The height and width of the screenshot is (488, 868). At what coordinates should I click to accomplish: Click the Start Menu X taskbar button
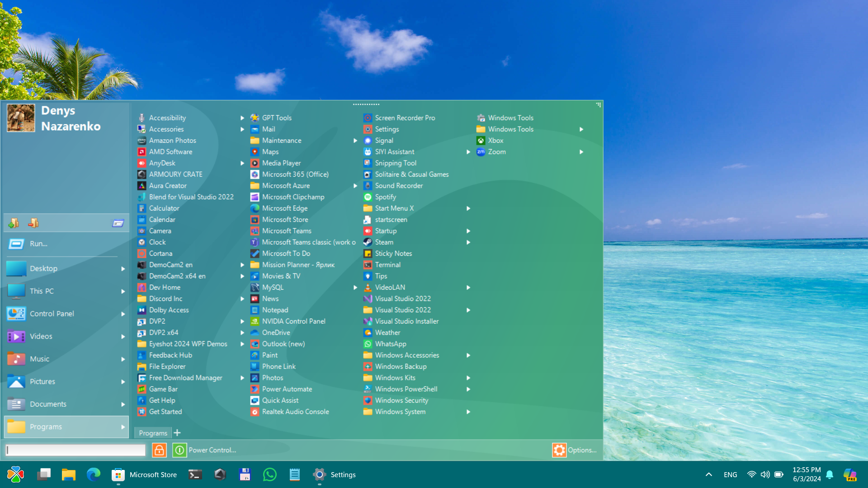pos(16,474)
